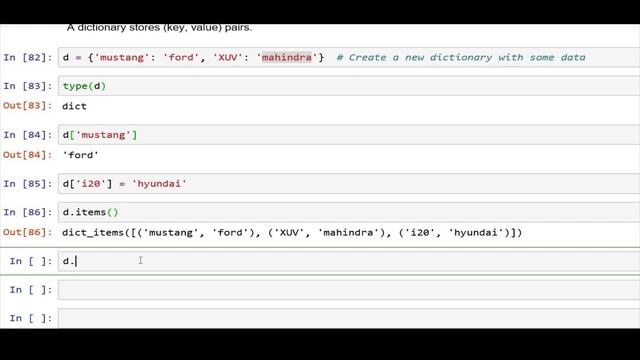Click the dict output text
Viewport: 640px width, 360px height.
(x=74, y=106)
